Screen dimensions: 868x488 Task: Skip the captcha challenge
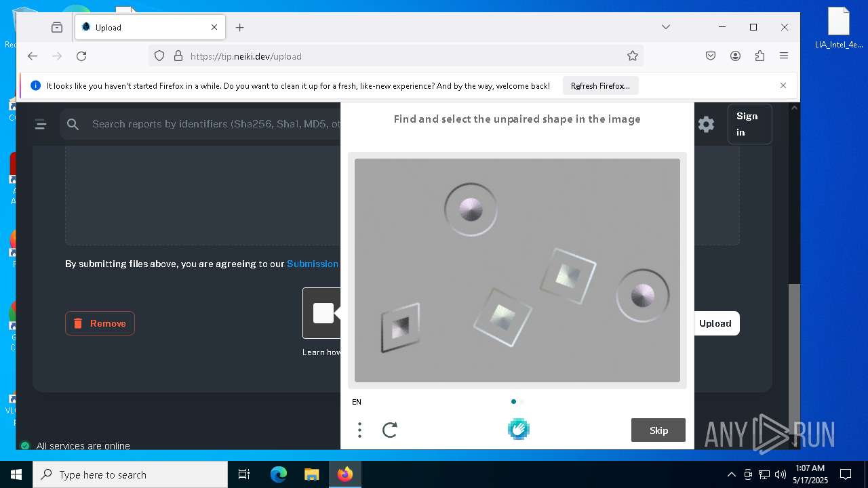[x=658, y=430]
